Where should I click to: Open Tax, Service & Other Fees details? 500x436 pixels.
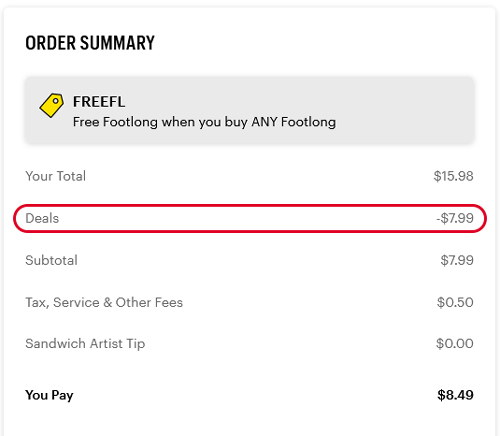104,303
